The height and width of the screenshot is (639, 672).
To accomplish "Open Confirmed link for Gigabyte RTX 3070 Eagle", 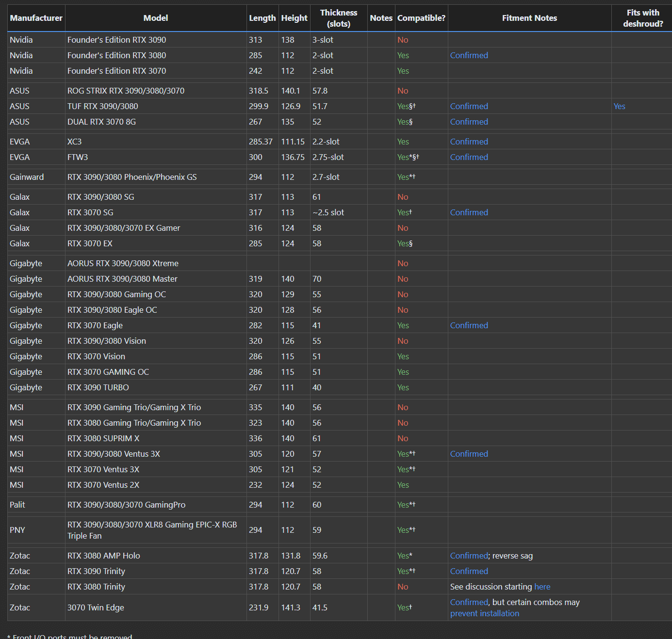I will click(x=469, y=325).
